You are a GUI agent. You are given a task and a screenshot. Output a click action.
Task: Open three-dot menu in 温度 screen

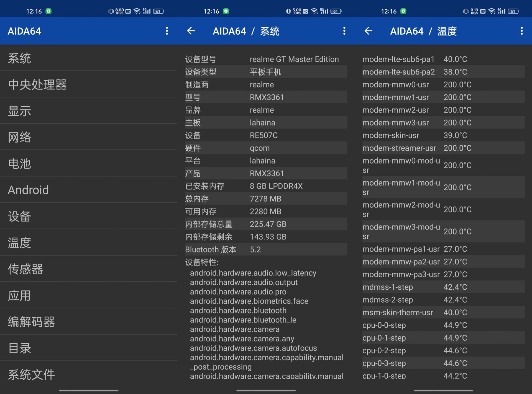pyautogui.click(x=521, y=31)
